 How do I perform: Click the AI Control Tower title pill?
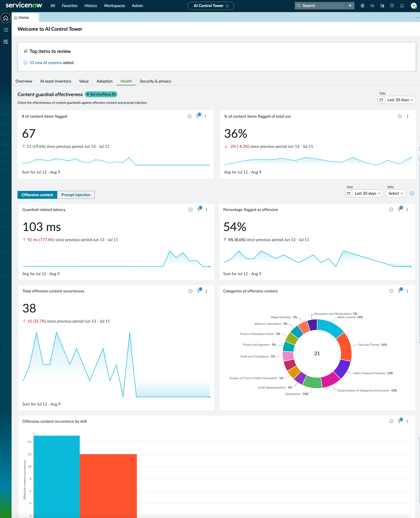(x=211, y=6)
